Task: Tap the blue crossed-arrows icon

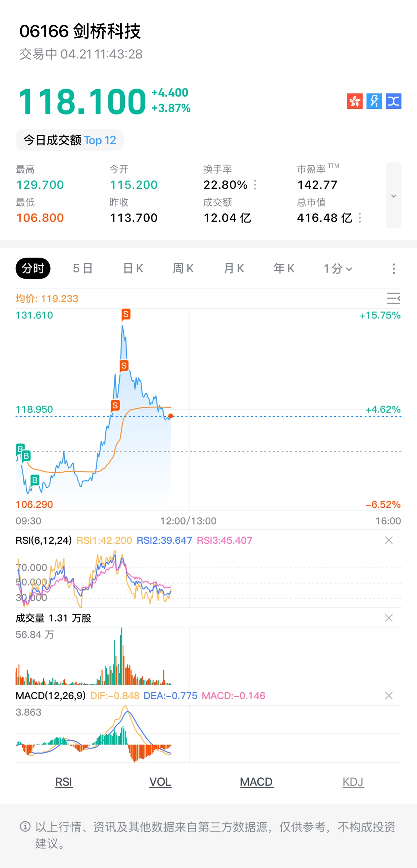Action: click(393, 101)
